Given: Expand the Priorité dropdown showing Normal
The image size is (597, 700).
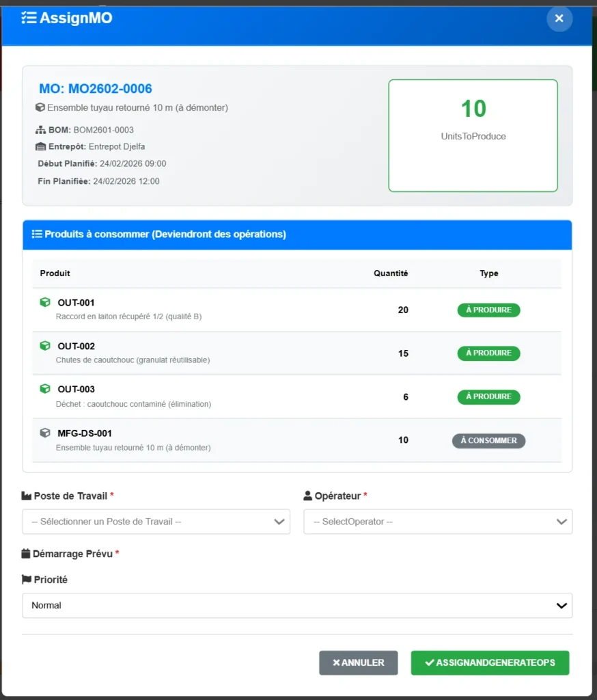Looking at the screenshot, I should (x=297, y=606).
